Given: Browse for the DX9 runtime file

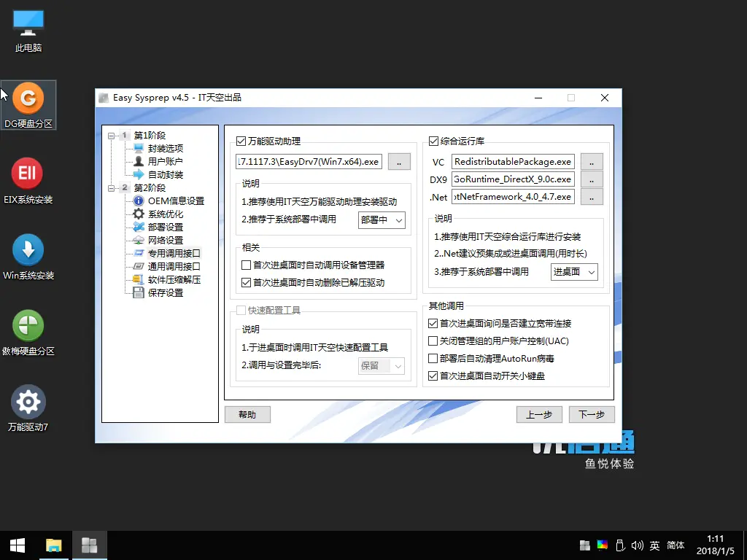Looking at the screenshot, I should pos(592,179).
